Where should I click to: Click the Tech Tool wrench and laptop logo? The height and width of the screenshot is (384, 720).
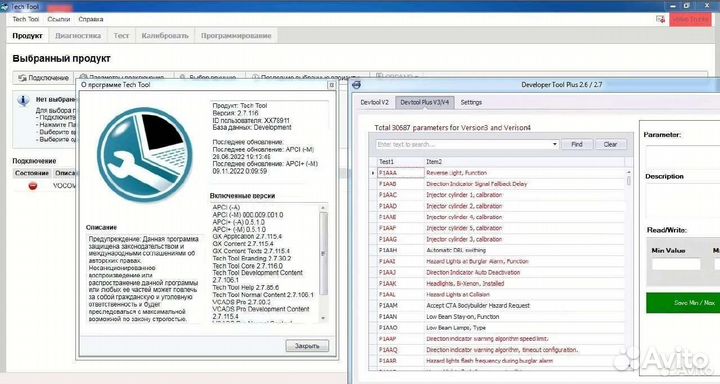145,155
